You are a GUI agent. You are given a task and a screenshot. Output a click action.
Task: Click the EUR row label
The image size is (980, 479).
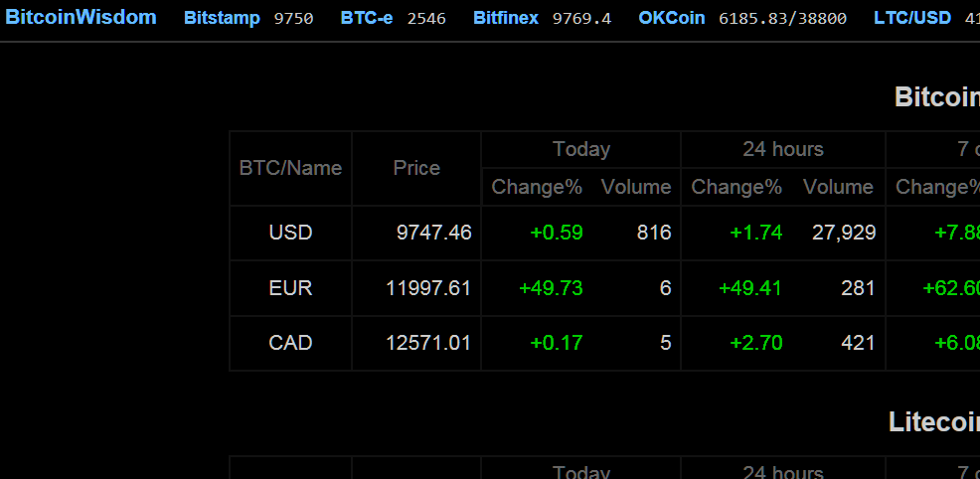pos(290,288)
